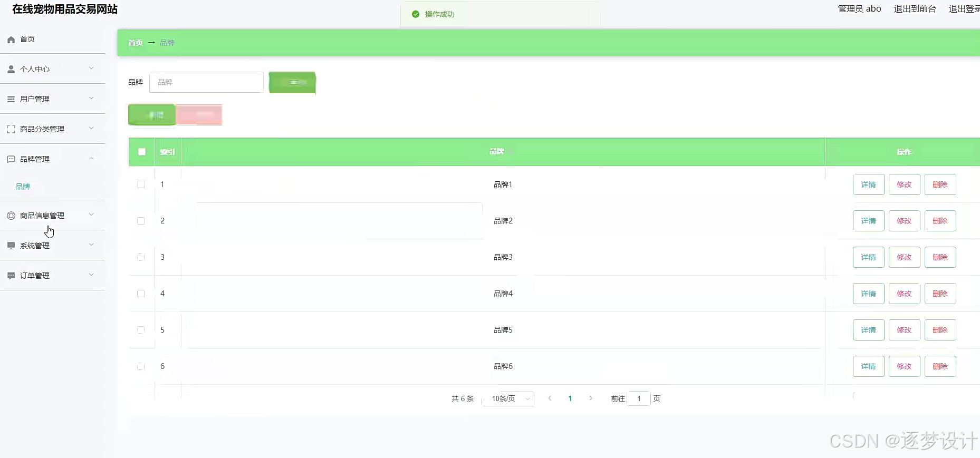Viewport: 980px width, 458px height.
Task: Click 管理员 abo in the header
Action: click(859, 9)
